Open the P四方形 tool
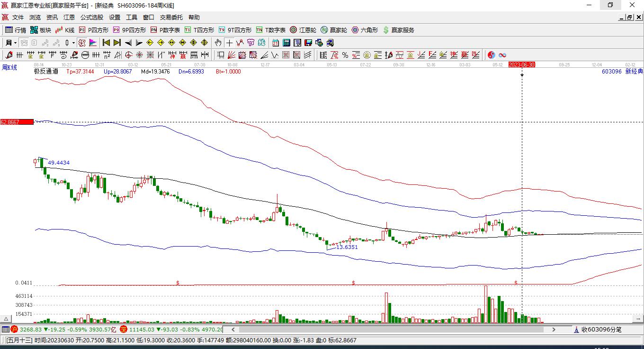The width and height of the screenshot is (644, 349). pyautogui.click(x=93, y=30)
